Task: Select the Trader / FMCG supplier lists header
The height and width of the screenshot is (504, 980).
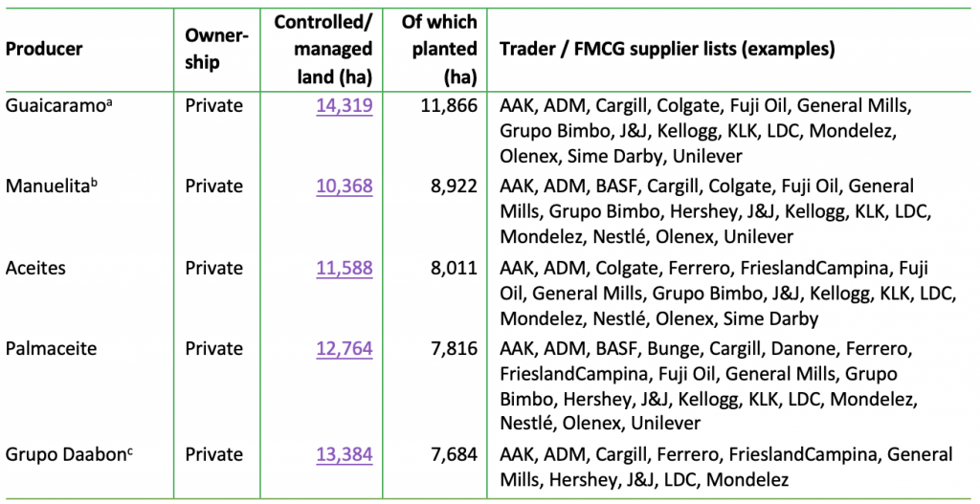Action: [667, 49]
